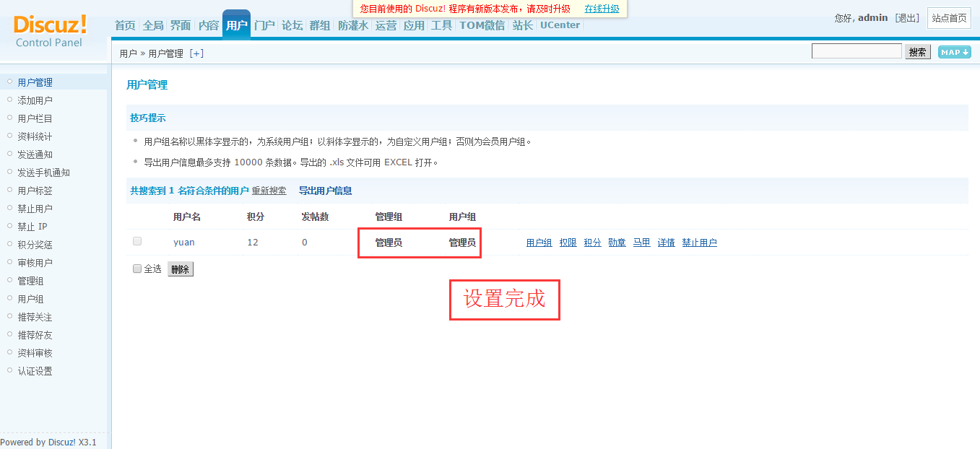Screen dimensions: 980x449
Task: Click the MAP button icon
Action: tap(954, 52)
